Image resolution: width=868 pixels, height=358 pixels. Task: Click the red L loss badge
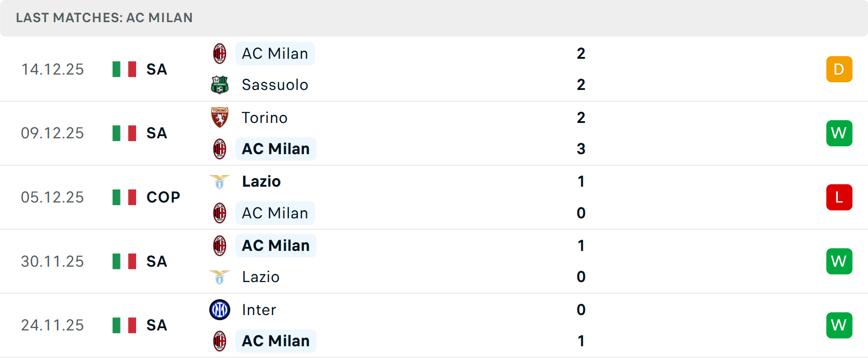pos(839,197)
